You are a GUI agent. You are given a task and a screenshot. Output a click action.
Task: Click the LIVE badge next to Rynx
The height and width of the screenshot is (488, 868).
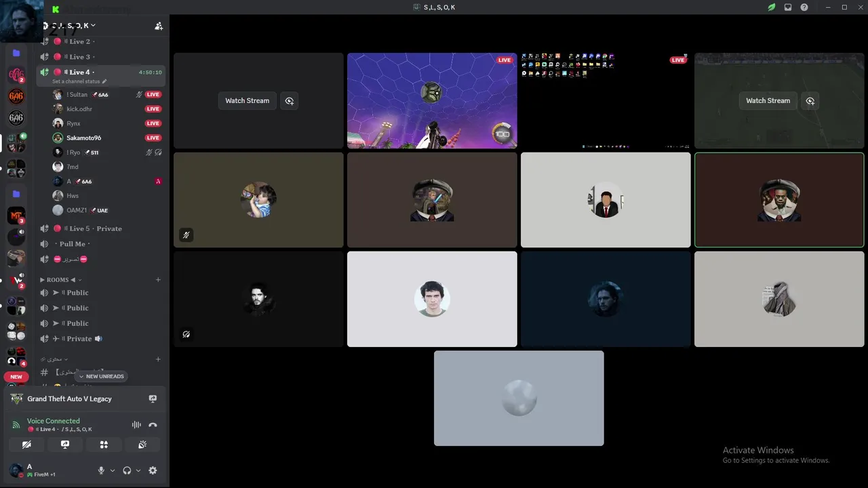pyautogui.click(x=153, y=123)
